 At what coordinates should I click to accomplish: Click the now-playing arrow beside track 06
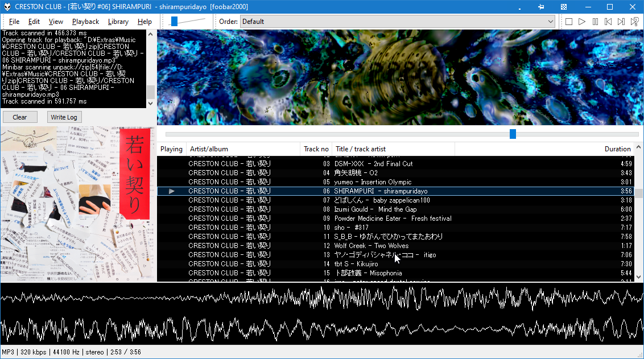coord(172,191)
